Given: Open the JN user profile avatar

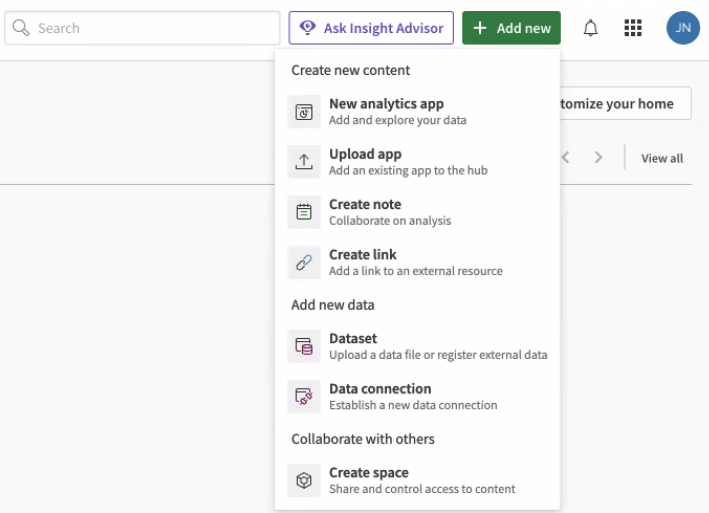Looking at the screenshot, I should [x=683, y=28].
